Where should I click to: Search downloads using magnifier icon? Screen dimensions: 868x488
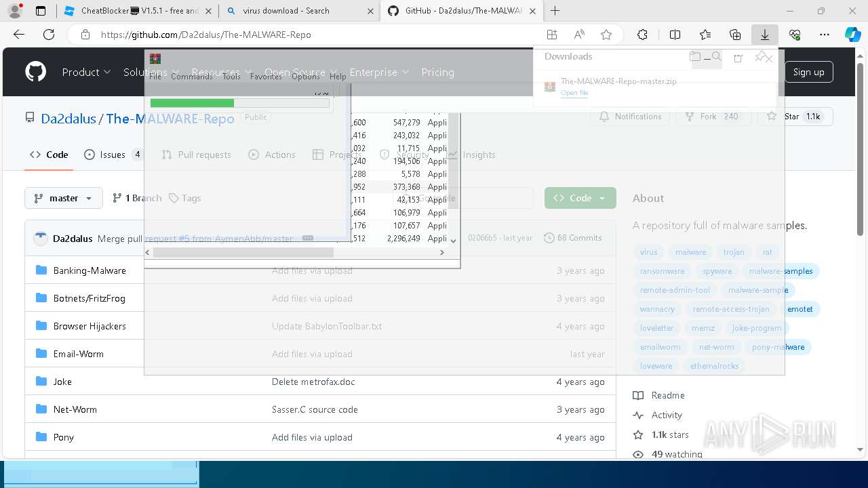point(716,57)
